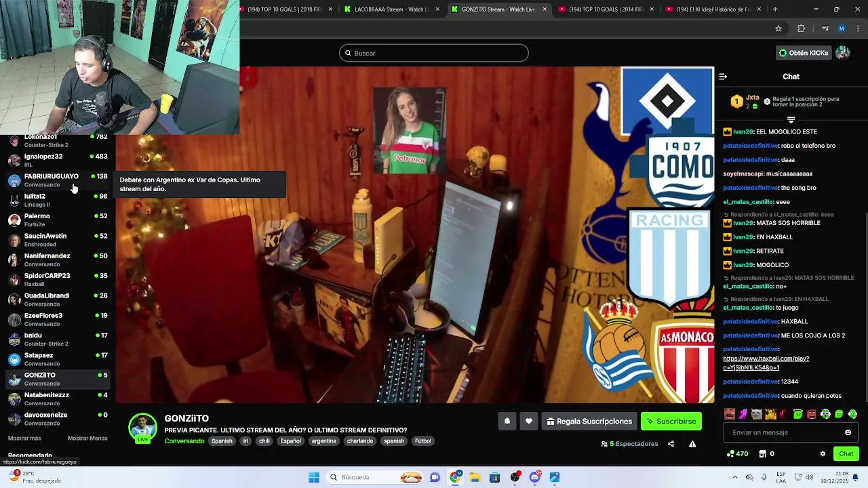The width and height of the screenshot is (868, 488).
Task: Insert the green halo angel emote
Action: click(798, 414)
